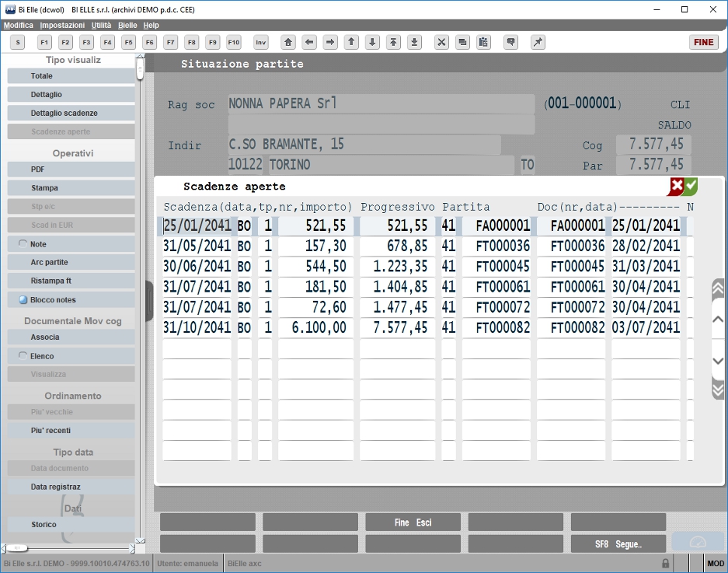The width and height of the screenshot is (728, 573).
Task: Click the SF8 Segue.. button
Action: [618, 544]
